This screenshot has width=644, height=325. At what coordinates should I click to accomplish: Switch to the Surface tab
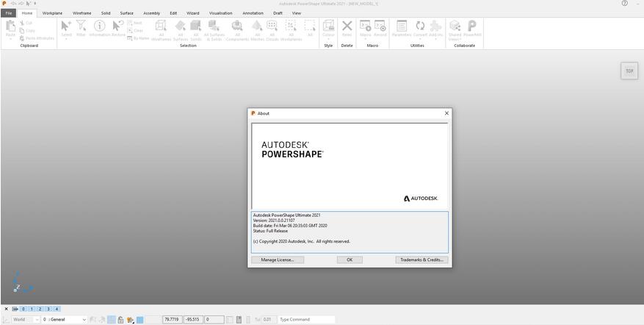[126, 13]
